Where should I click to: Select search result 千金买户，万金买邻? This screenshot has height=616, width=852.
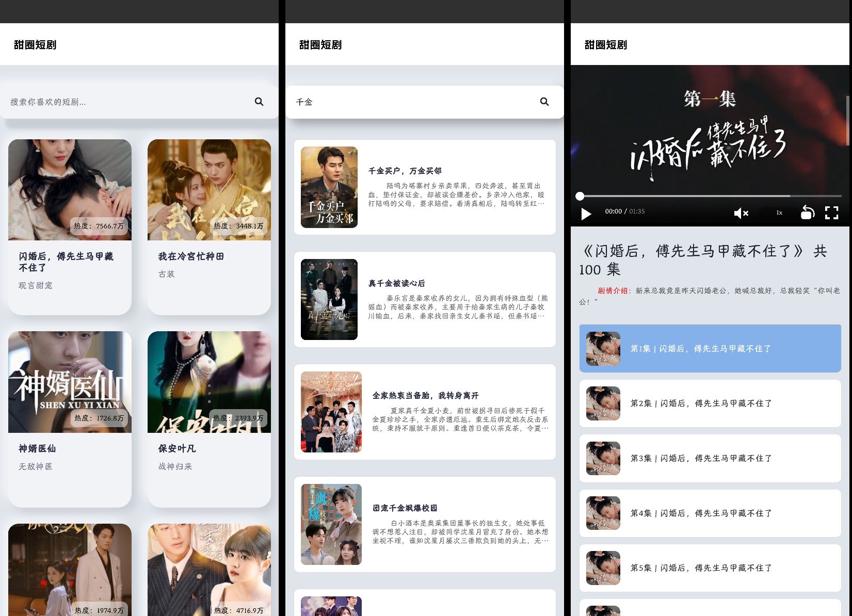point(425,187)
